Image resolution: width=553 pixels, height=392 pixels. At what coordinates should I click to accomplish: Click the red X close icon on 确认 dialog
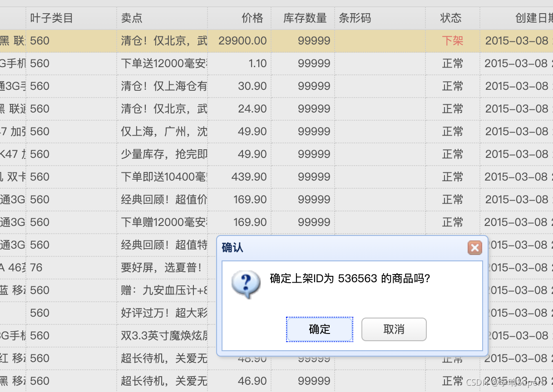(x=475, y=248)
